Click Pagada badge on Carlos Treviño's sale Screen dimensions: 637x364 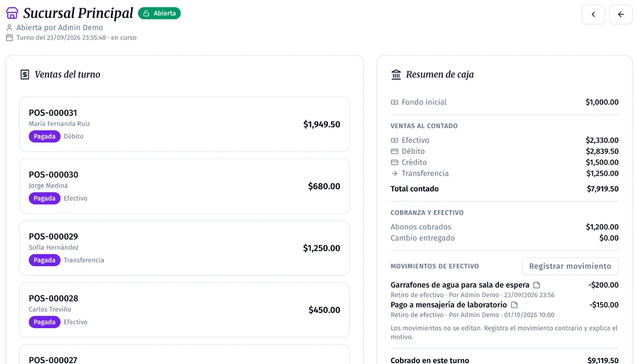point(45,322)
